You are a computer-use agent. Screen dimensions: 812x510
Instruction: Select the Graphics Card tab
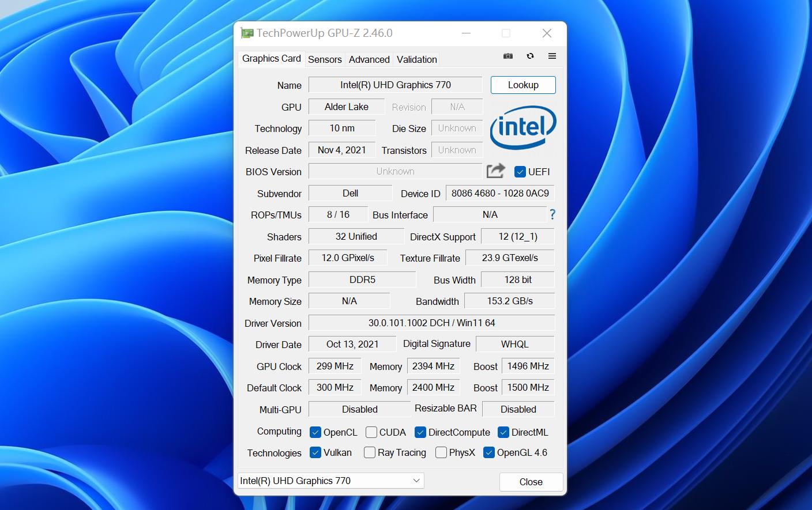(x=270, y=58)
